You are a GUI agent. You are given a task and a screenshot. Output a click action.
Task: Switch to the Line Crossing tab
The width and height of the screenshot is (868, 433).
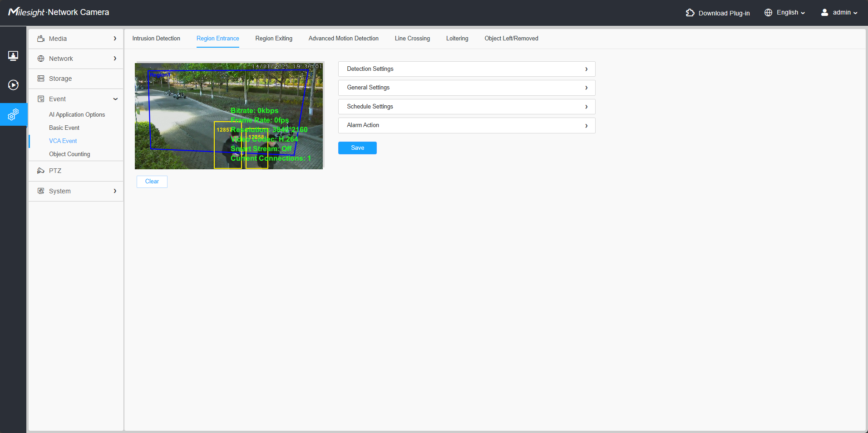[412, 39]
